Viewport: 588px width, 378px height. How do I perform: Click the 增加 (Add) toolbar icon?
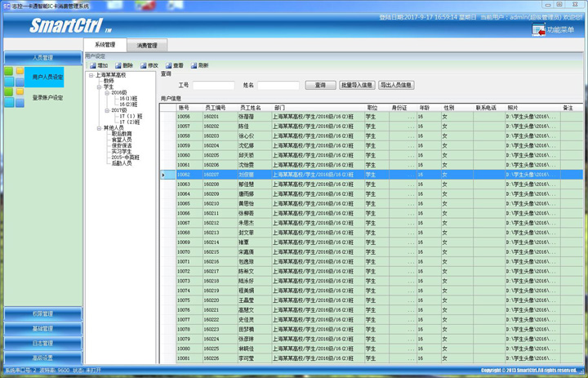92,65
